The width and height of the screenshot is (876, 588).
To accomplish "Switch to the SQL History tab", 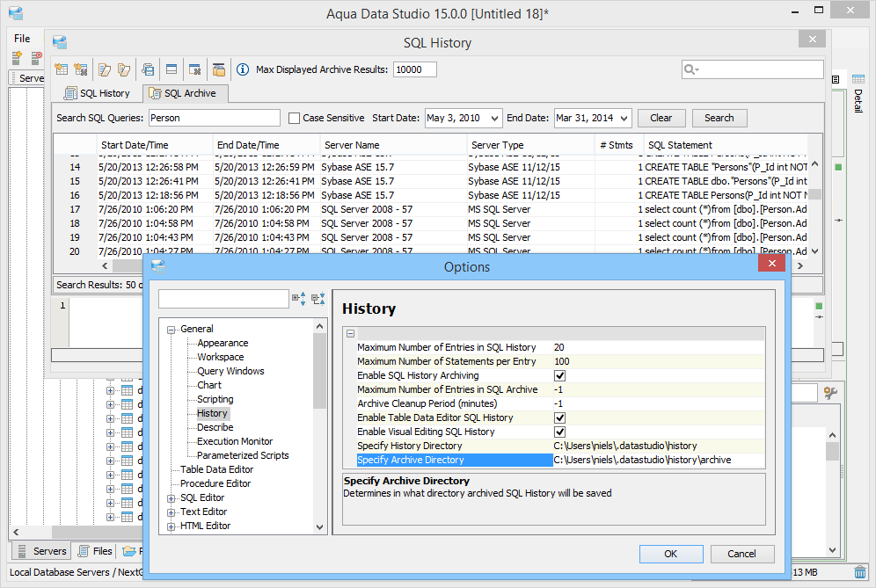I will pyautogui.click(x=98, y=93).
